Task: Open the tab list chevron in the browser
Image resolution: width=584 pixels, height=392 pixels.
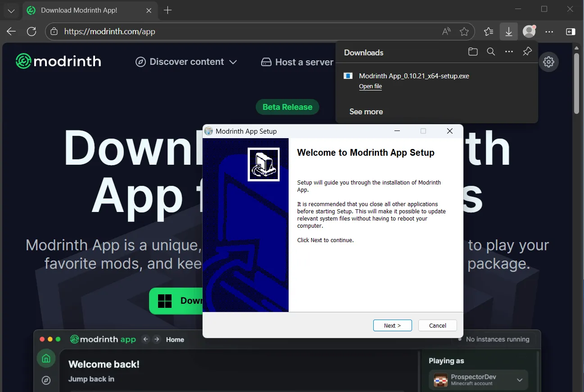Action: (x=11, y=10)
